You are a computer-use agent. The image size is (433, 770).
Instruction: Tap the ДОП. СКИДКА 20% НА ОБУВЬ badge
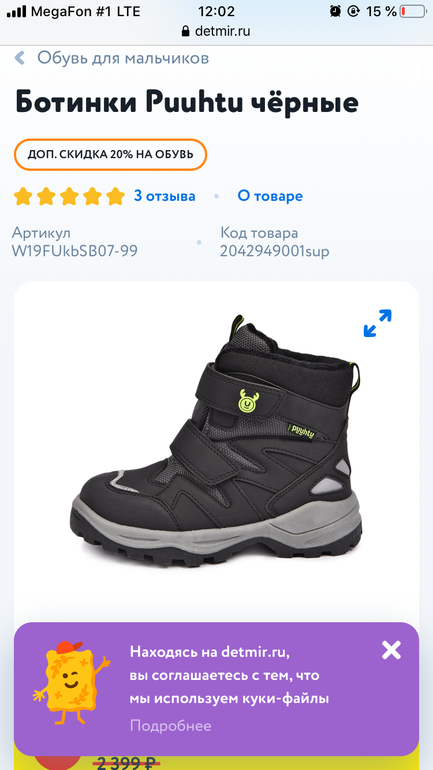click(110, 155)
